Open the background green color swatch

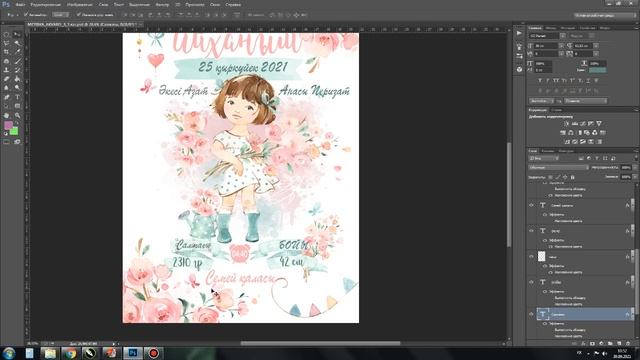(14, 131)
